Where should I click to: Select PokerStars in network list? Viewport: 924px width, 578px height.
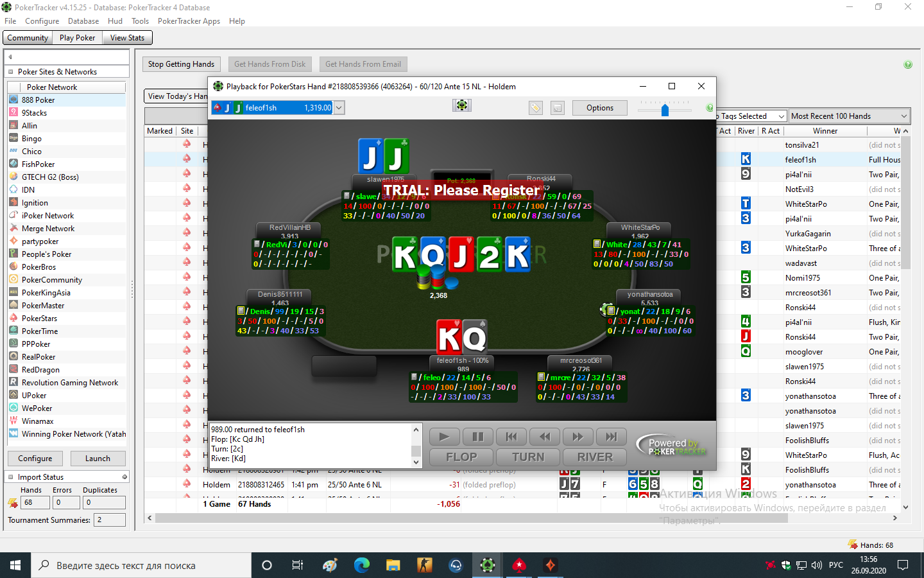(67, 319)
